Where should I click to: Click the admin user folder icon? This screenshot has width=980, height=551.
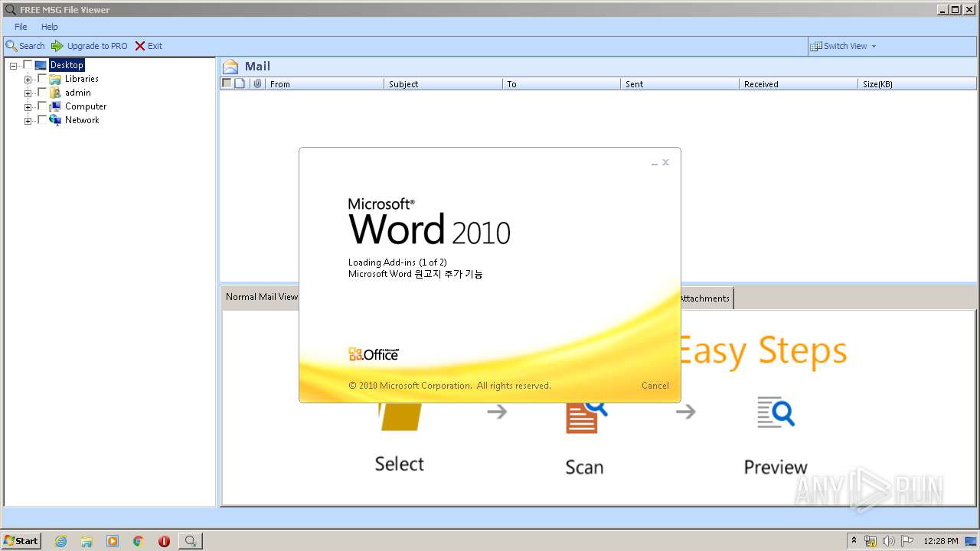pos(55,93)
